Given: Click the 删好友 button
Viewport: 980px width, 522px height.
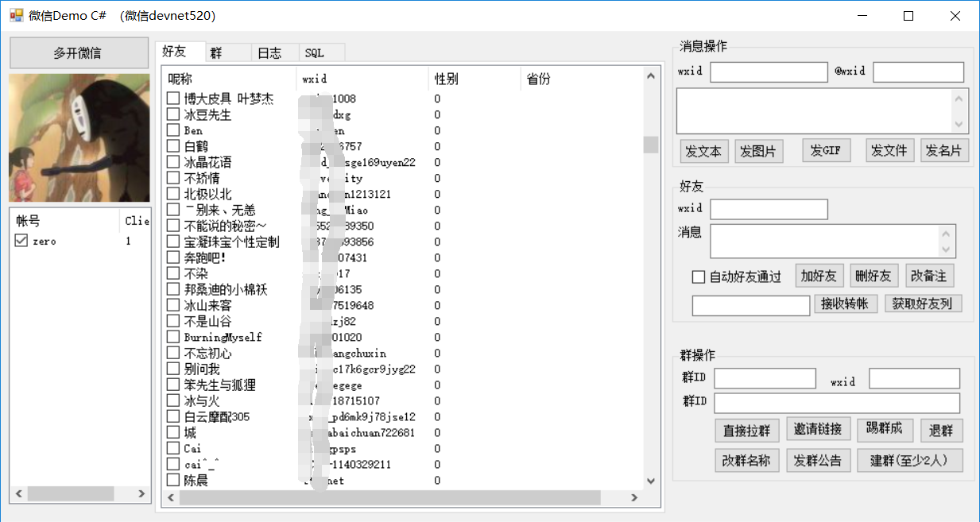Looking at the screenshot, I should (874, 276).
